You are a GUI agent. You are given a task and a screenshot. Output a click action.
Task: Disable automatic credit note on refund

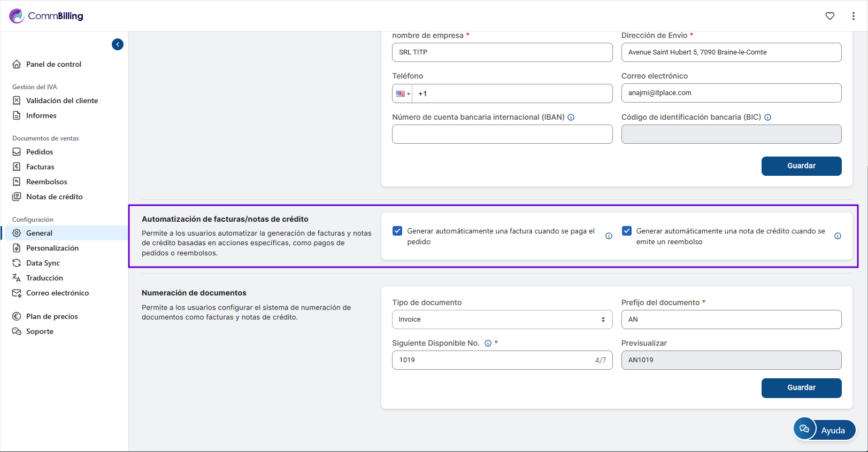coord(627,231)
